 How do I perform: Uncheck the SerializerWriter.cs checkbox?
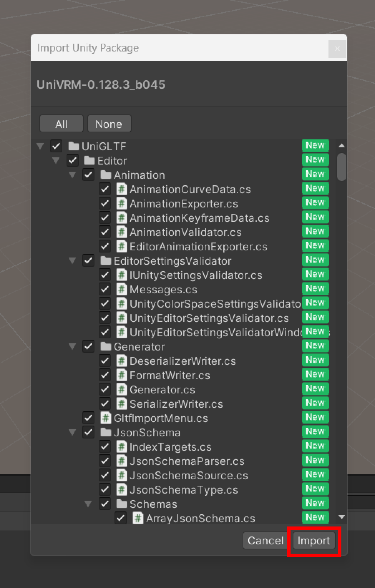tap(105, 403)
